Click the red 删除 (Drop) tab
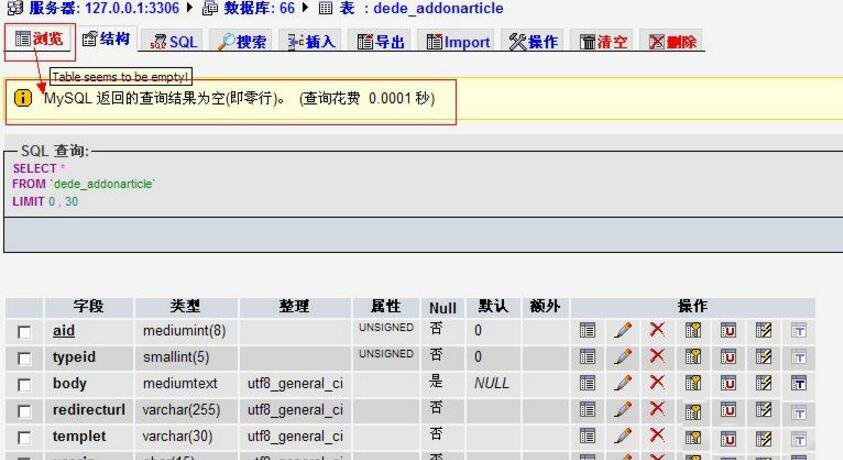 pyautogui.click(x=673, y=41)
